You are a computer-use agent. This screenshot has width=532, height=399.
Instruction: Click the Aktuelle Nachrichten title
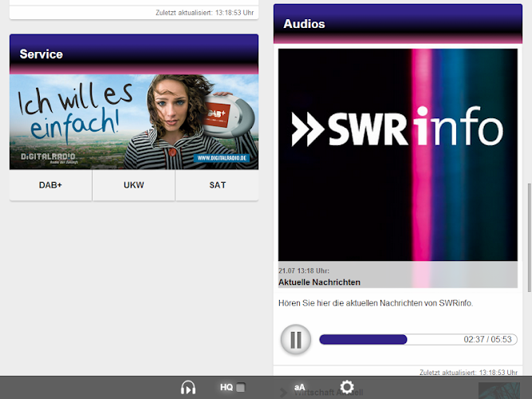tap(319, 282)
